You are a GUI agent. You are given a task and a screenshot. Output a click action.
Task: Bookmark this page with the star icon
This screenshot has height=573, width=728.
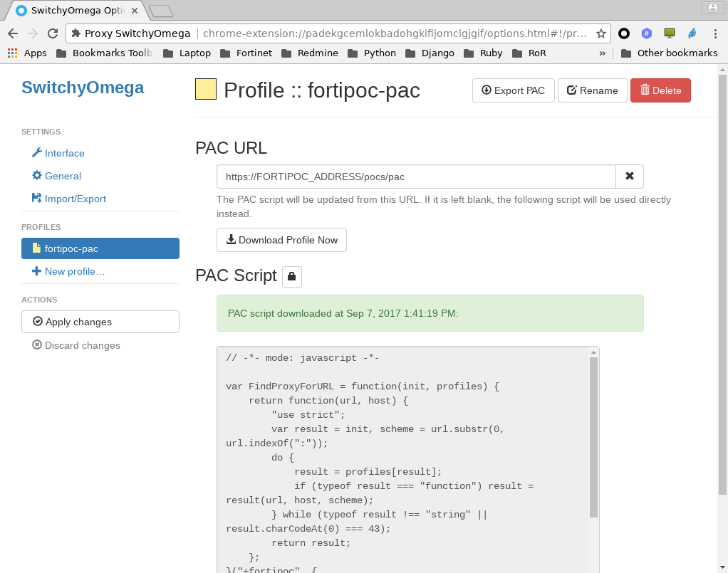coord(601,33)
